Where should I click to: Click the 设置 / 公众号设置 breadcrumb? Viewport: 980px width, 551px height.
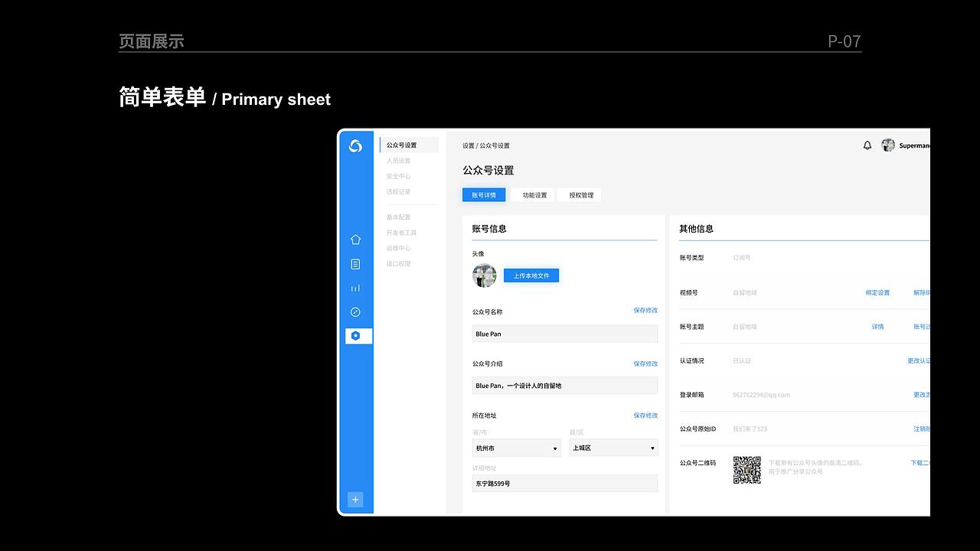(x=486, y=145)
